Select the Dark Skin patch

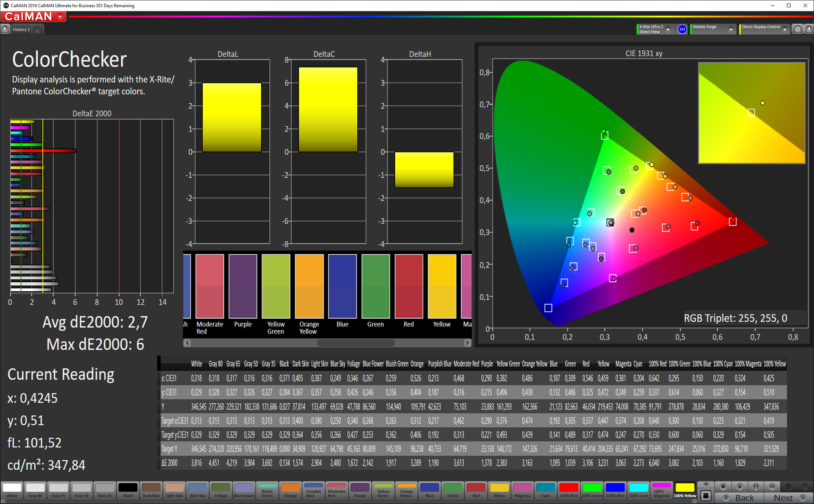tap(151, 490)
